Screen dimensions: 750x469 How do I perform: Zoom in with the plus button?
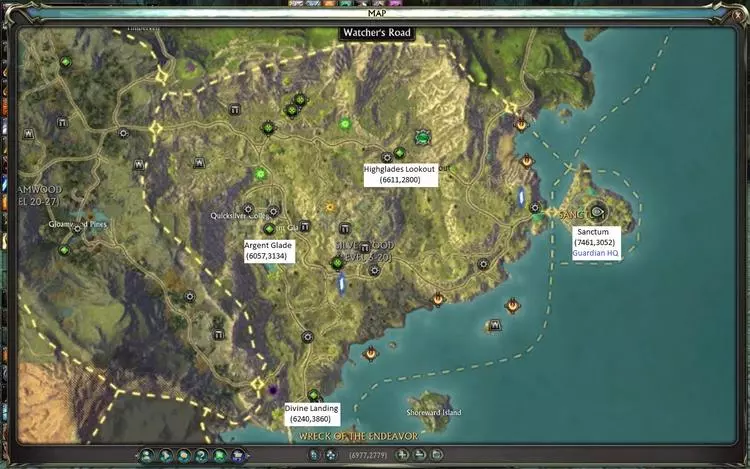[x=402, y=455]
